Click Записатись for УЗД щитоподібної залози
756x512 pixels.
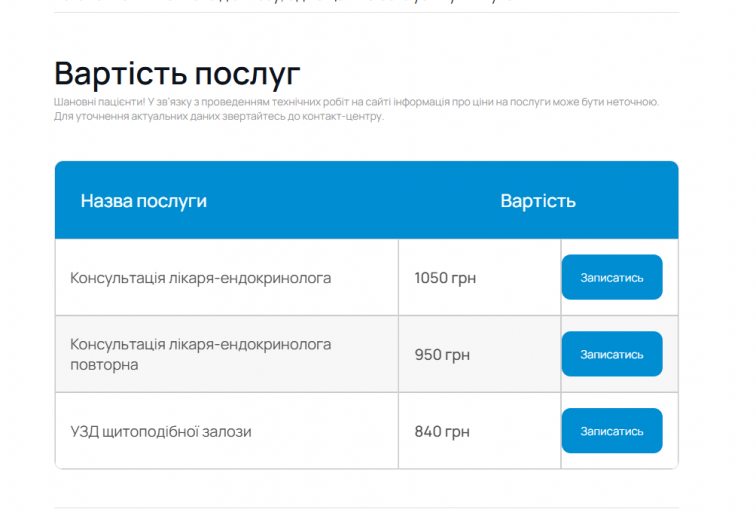pos(612,431)
